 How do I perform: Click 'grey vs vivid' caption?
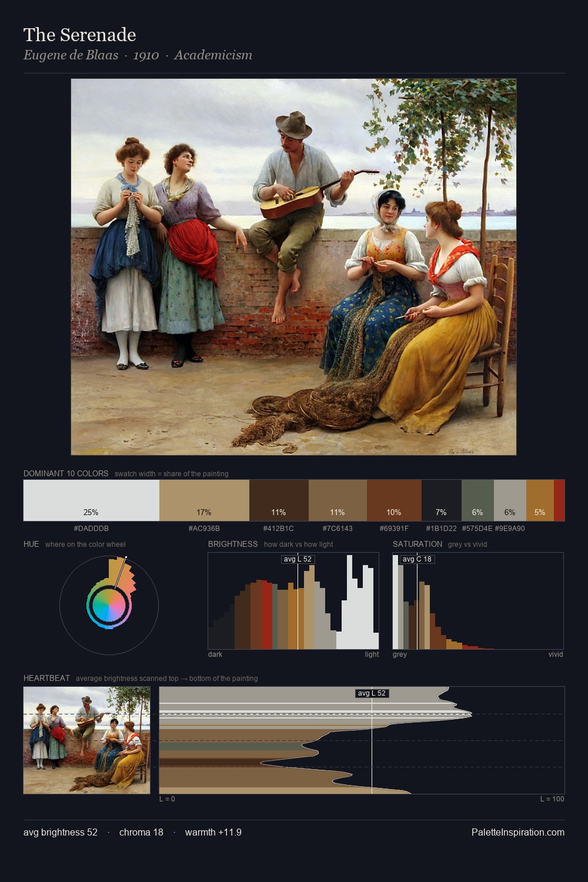tap(467, 544)
